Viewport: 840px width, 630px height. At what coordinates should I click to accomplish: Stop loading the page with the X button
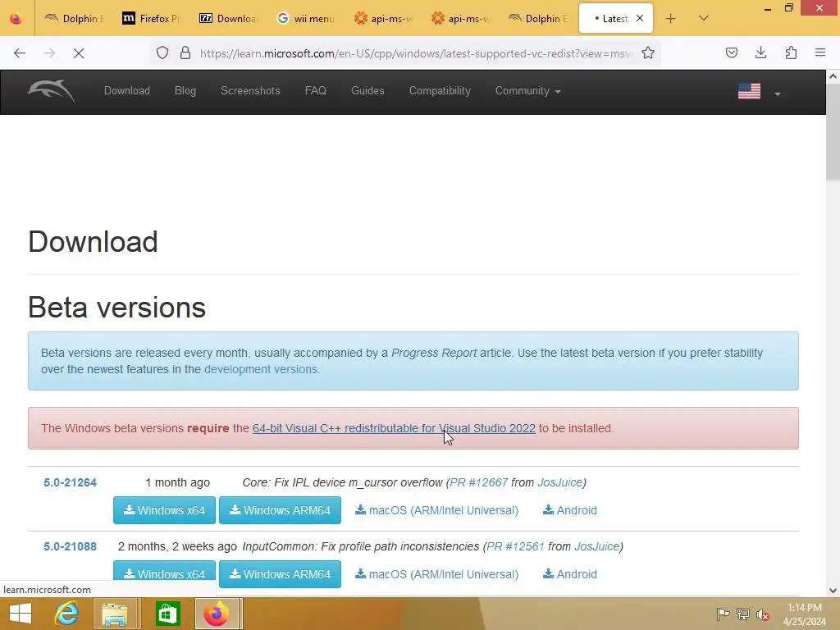(78, 53)
